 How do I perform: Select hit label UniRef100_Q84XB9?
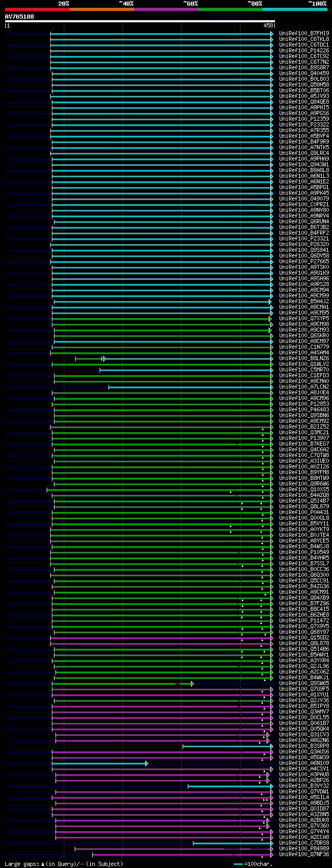pyautogui.click(x=304, y=597)
